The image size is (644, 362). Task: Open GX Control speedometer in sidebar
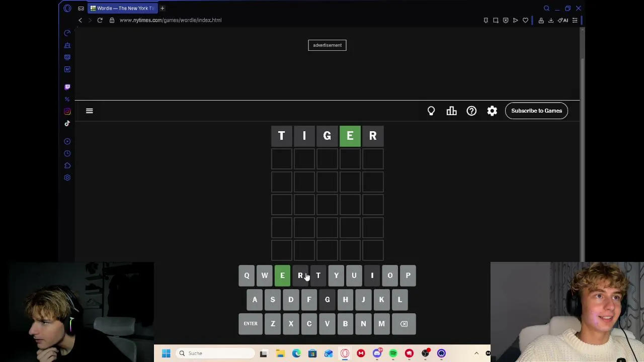67,33
